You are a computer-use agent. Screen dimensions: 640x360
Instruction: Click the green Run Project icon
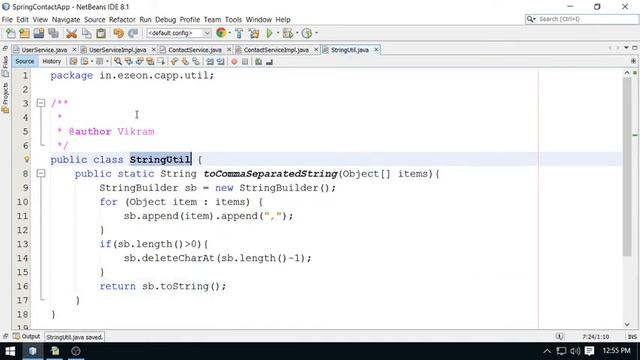(x=269, y=33)
